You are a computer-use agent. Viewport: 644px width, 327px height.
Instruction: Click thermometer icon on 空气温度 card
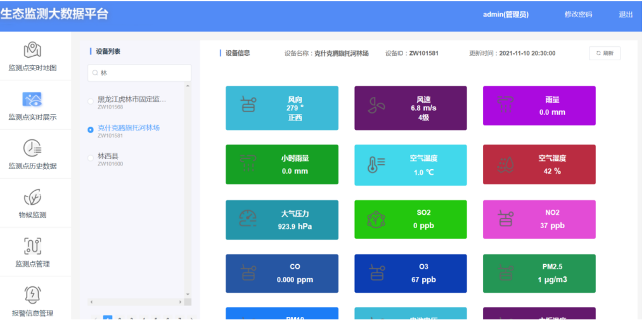click(x=375, y=165)
